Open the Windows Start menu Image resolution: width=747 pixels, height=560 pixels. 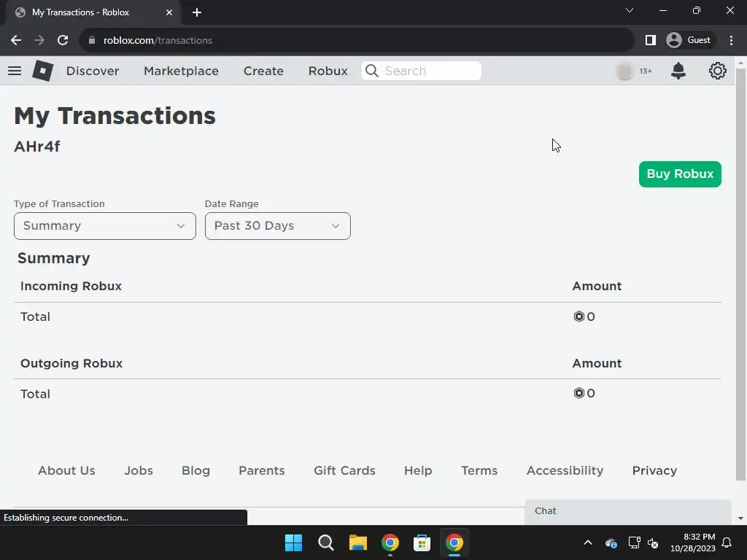[x=293, y=542]
